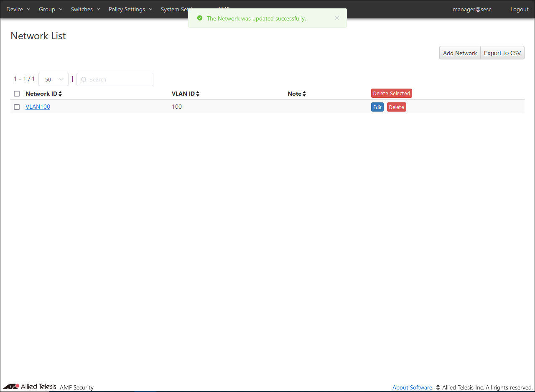The height and width of the screenshot is (392, 535).
Task: Dismiss the success notification with the X
Action: point(337,18)
